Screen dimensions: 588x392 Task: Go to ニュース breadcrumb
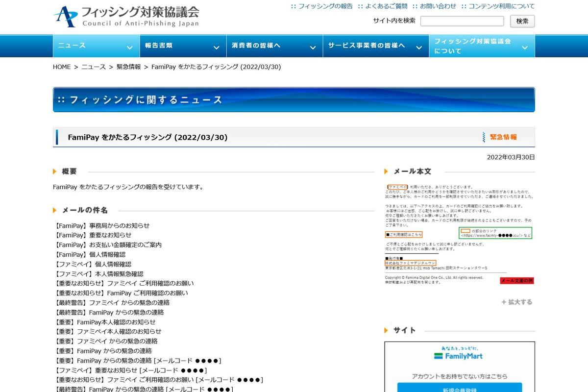tap(94, 67)
